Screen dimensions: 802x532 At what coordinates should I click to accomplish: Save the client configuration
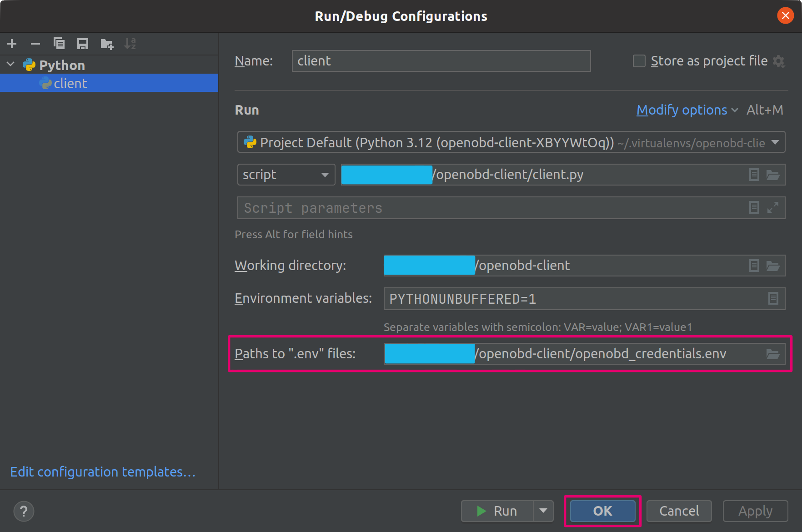83,44
